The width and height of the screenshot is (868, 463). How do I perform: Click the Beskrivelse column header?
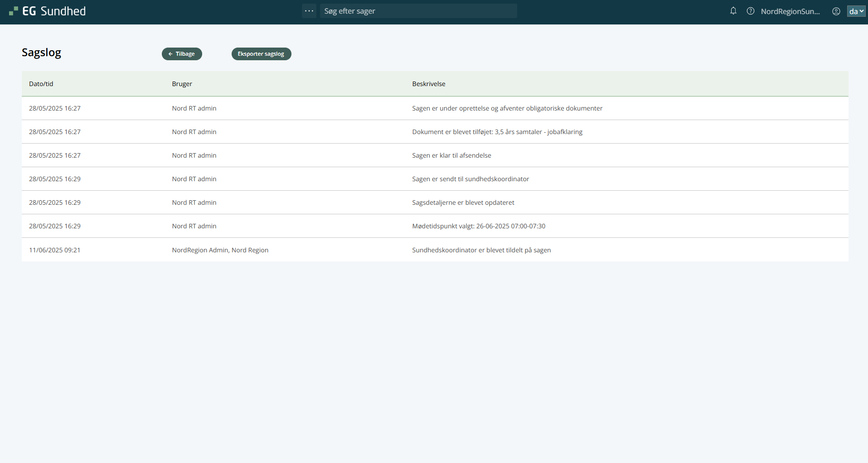pyautogui.click(x=428, y=84)
